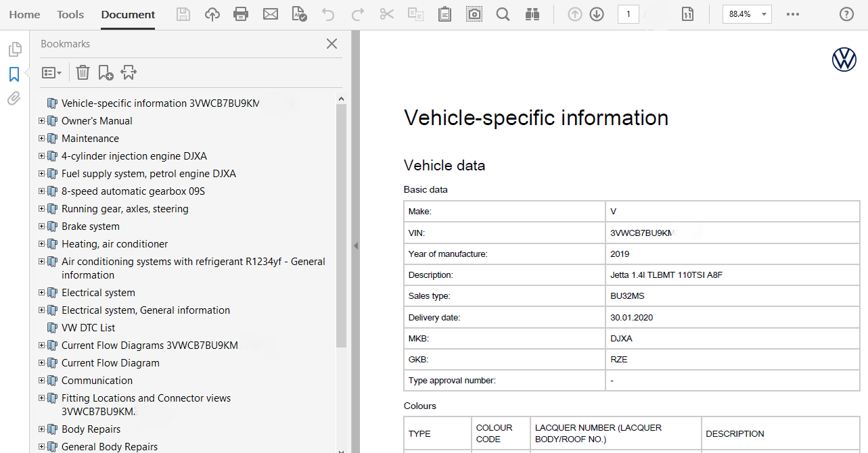Toggle the Bookmarks panel icon
Viewport: 868px width, 453px height.
(14, 74)
